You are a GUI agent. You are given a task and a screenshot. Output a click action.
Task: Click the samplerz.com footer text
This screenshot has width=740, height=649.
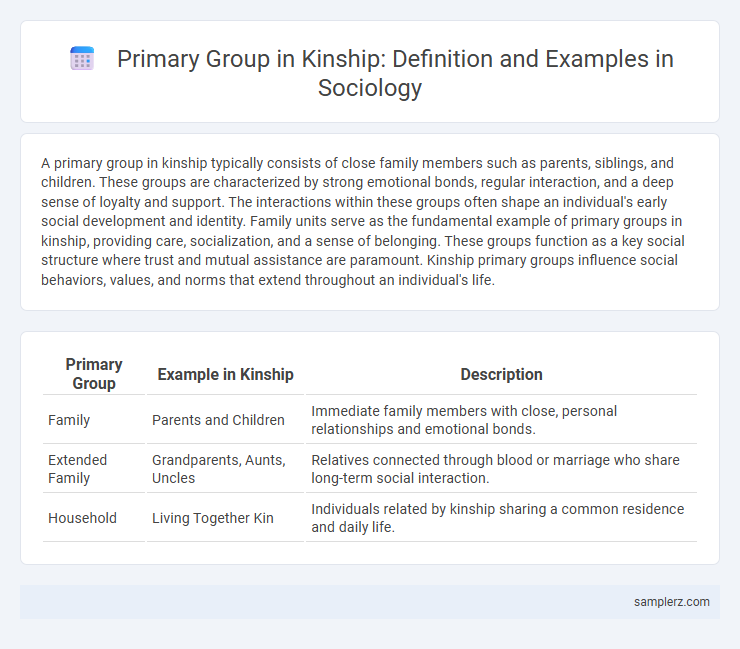671,602
